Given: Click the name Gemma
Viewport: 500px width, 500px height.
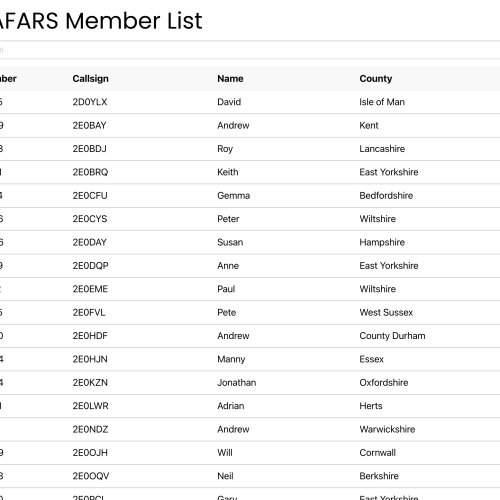Looking at the screenshot, I should coord(233,195).
